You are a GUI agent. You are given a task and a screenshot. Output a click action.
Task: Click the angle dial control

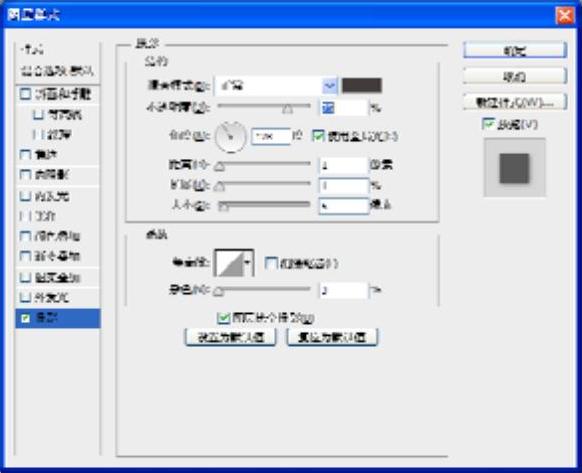[230, 137]
